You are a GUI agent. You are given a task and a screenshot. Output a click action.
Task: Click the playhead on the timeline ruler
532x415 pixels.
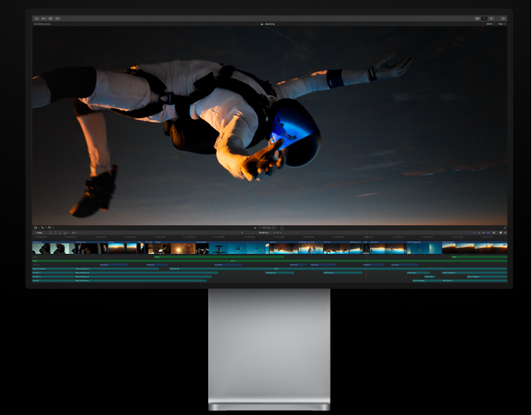pyautogui.click(x=366, y=237)
